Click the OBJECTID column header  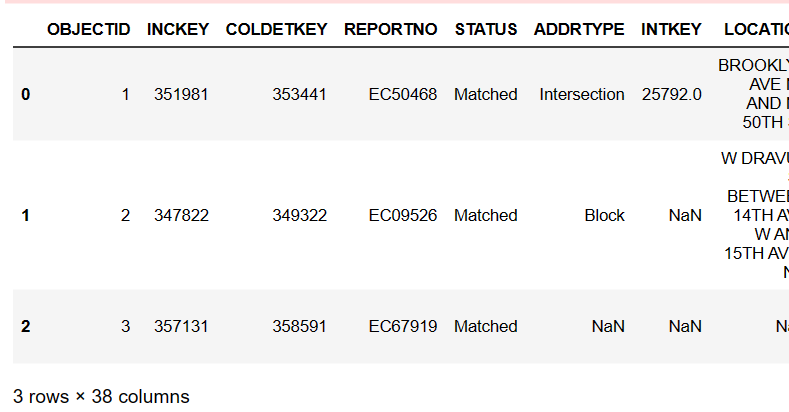88,29
